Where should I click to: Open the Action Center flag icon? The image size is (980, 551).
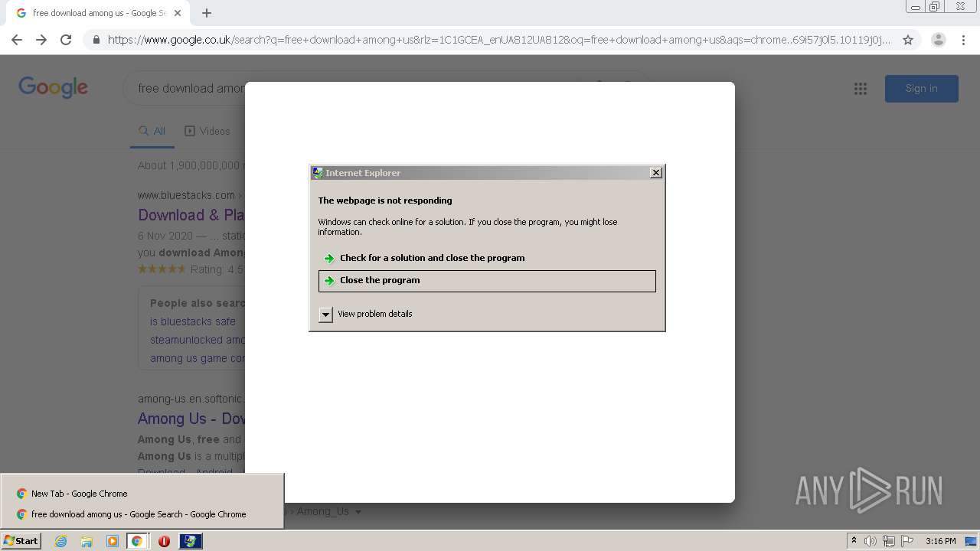click(x=908, y=541)
